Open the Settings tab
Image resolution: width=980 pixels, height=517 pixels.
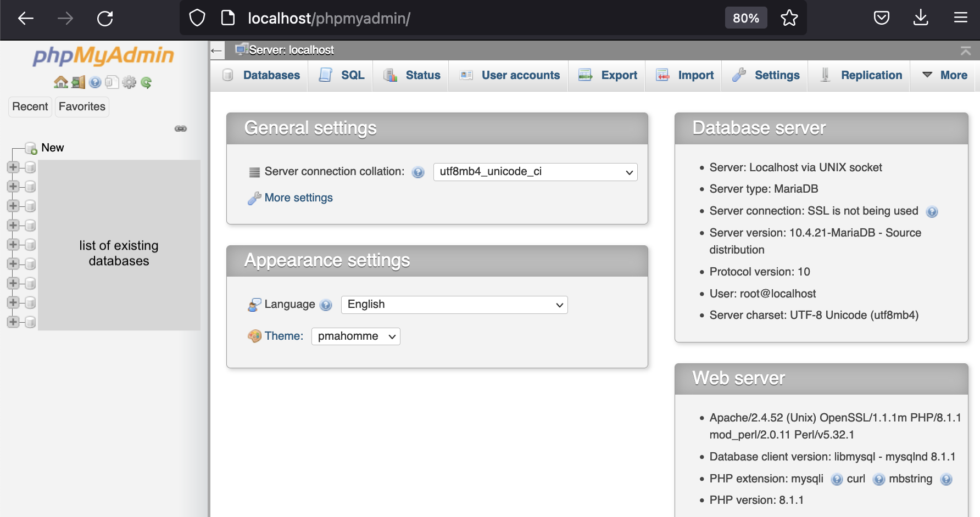(x=765, y=75)
